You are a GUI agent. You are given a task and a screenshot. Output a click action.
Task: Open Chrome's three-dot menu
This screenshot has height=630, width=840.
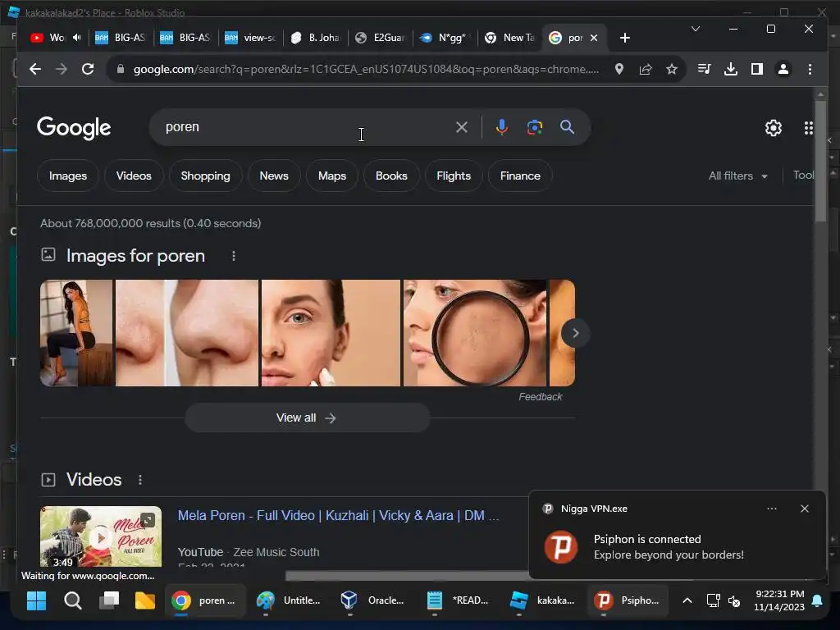coord(810,69)
